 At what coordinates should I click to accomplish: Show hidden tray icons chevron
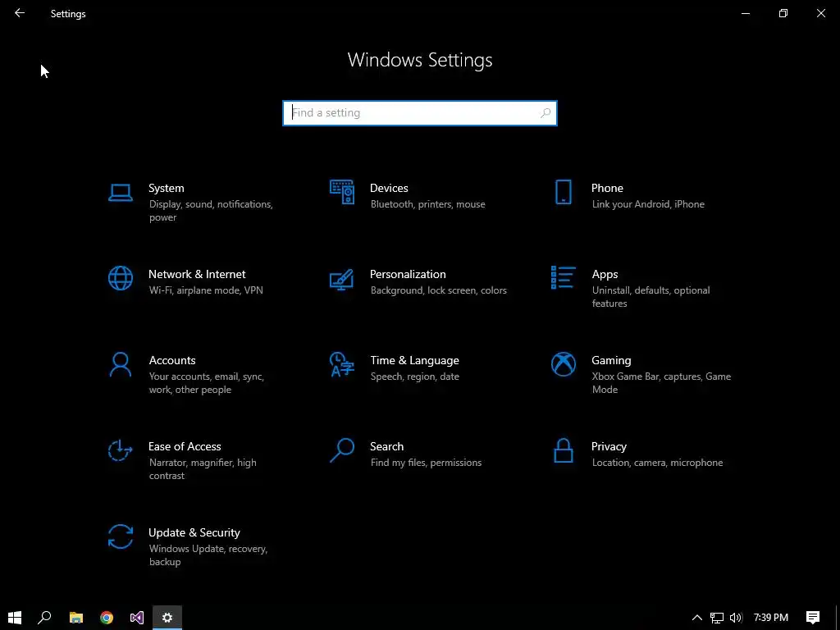(697, 618)
